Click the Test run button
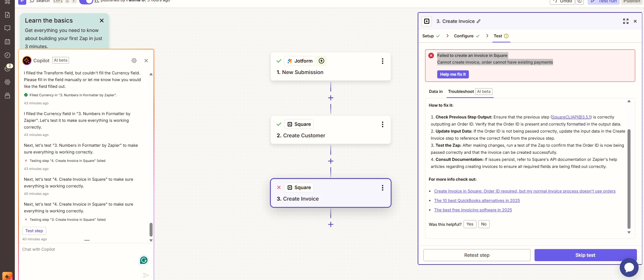The width and height of the screenshot is (644, 280). coord(604,2)
